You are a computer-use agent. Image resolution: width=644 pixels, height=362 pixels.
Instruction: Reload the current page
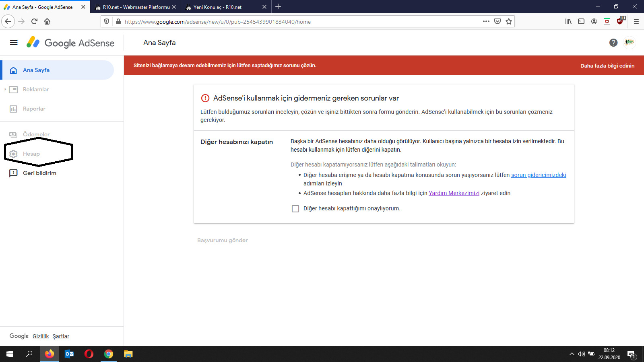[35, 21]
